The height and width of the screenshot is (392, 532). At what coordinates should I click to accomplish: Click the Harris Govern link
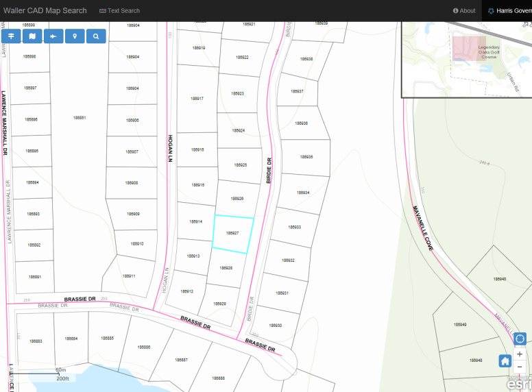(509, 11)
